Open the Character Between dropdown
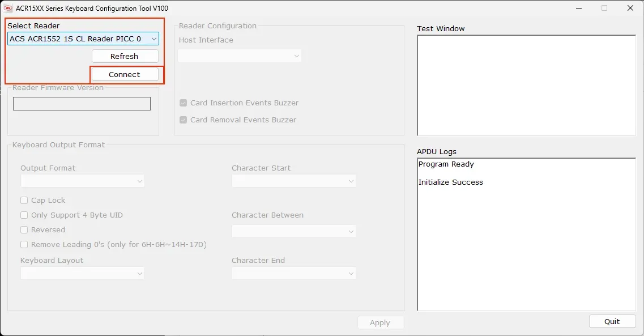Viewport: 644px width, 336px height. coord(293,231)
